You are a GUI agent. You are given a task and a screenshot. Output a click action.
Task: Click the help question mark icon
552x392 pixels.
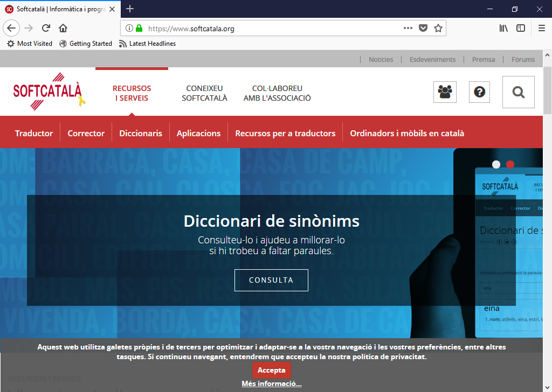[x=479, y=92]
